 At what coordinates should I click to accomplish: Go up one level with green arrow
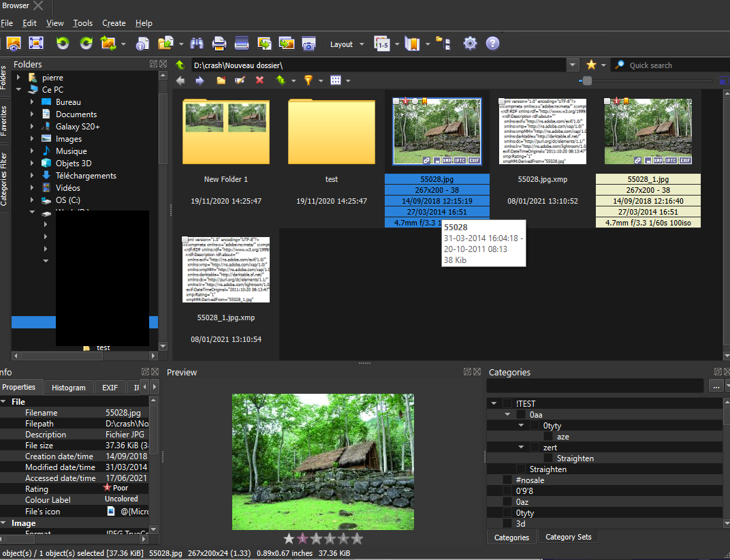[180, 65]
